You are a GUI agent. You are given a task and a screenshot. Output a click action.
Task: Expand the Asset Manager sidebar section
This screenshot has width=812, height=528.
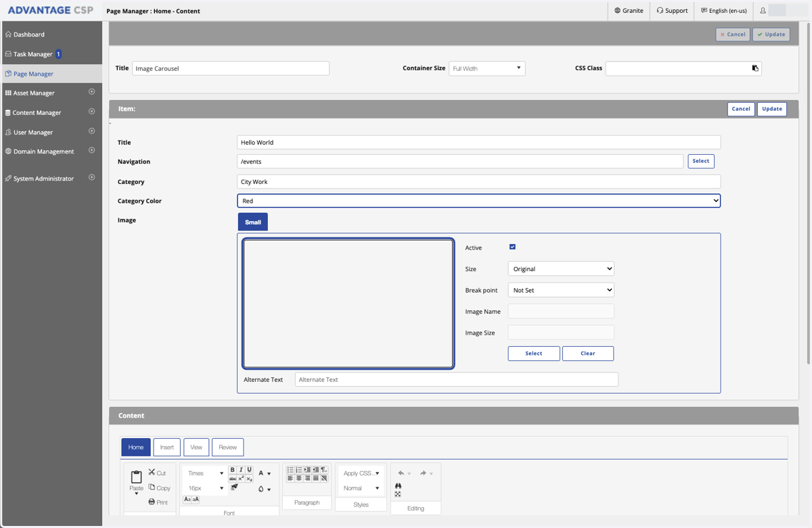tap(92, 92)
